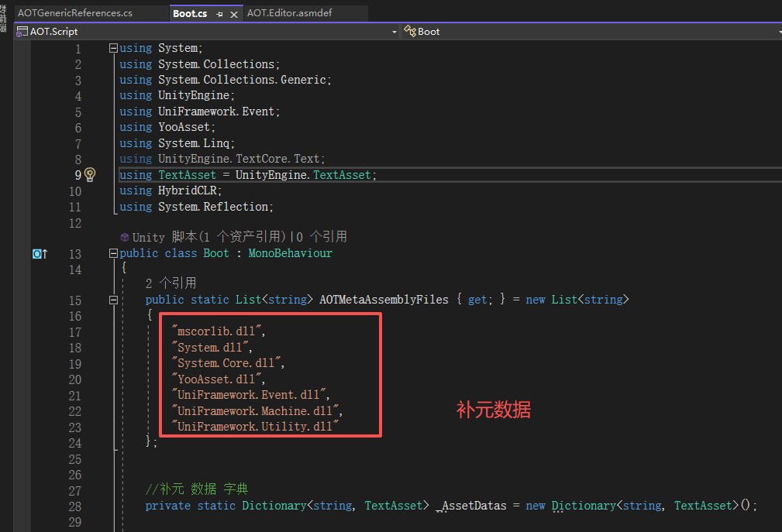Viewport: 782px width, 532px height.
Task: Click the TextAsset alias on line 9
Action: pyautogui.click(x=187, y=175)
